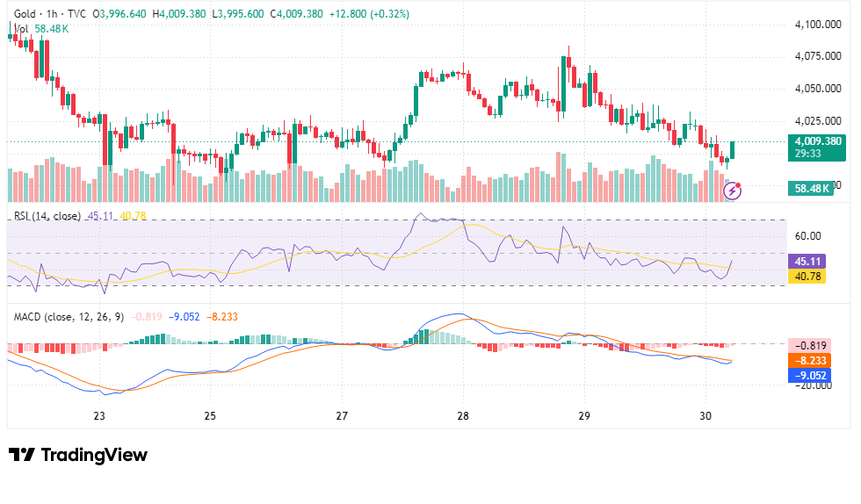Click date label 30 on the time axis

(x=705, y=415)
